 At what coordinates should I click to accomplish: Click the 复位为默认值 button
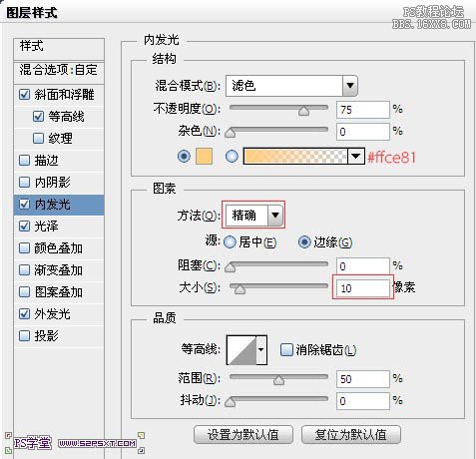[x=351, y=434]
